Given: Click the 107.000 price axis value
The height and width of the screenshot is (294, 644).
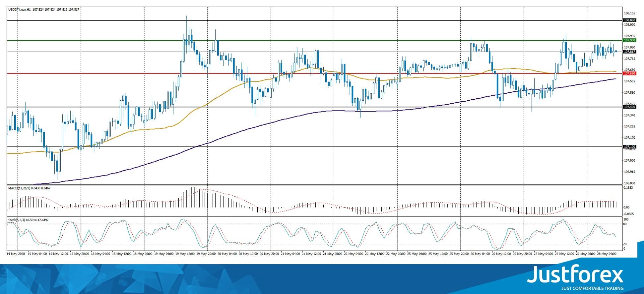Looking at the screenshot, I should tap(629, 161).
